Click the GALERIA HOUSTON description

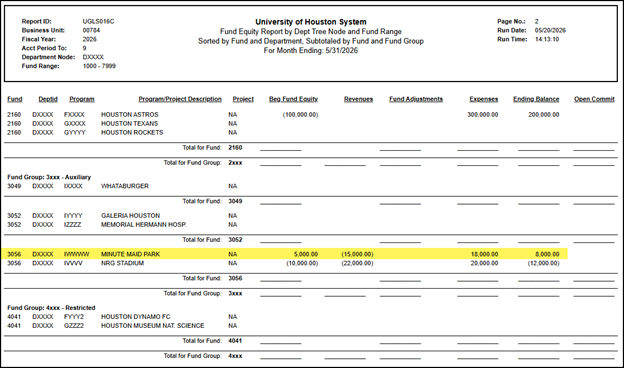131,216
